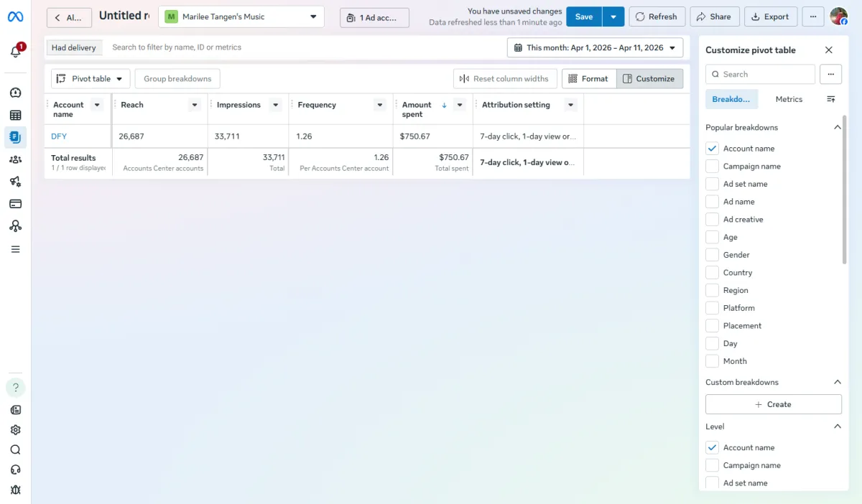Image resolution: width=862 pixels, height=504 pixels.
Task: Check Ad set name under Popular breakdowns
Action: pos(712,184)
